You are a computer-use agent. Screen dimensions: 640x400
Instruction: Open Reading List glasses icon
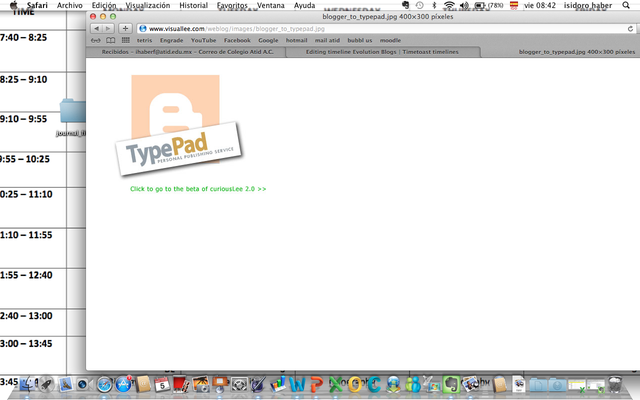(96, 40)
